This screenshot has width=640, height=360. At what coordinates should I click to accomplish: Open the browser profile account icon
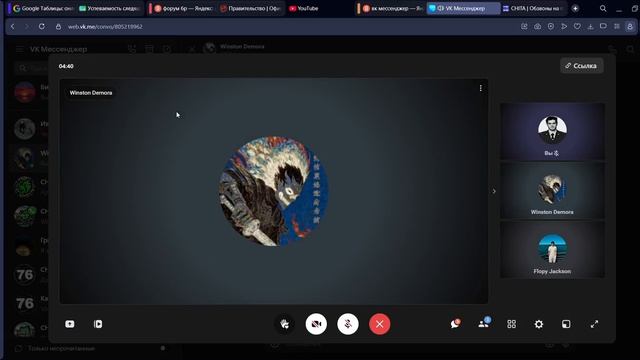click(630, 27)
